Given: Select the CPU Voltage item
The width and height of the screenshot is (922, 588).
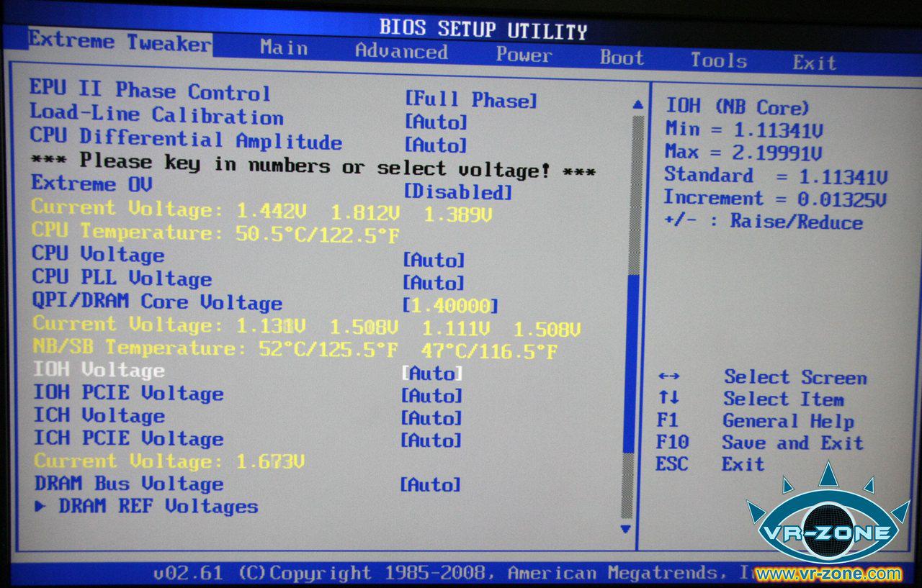Looking at the screenshot, I should (x=98, y=254).
